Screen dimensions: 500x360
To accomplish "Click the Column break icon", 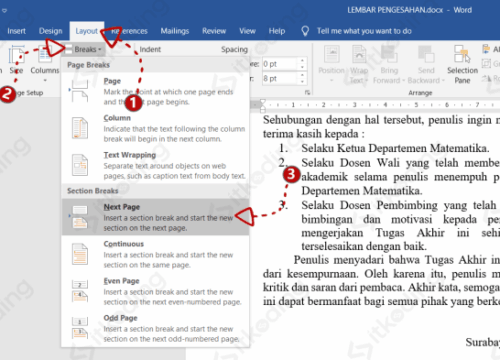I will point(80,128).
